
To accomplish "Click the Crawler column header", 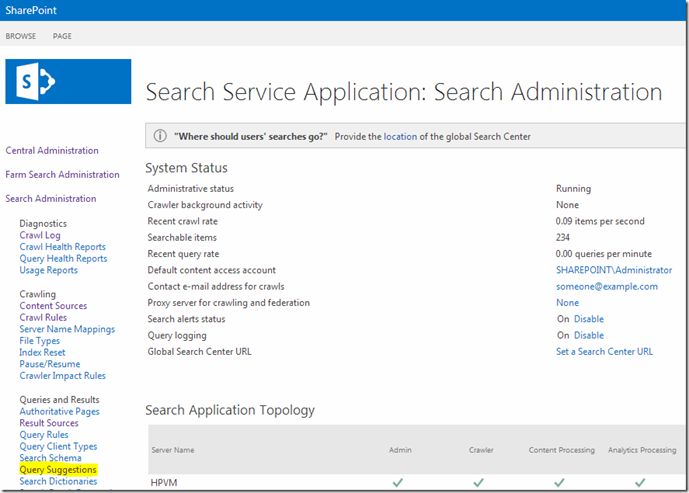I will coord(481,450).
